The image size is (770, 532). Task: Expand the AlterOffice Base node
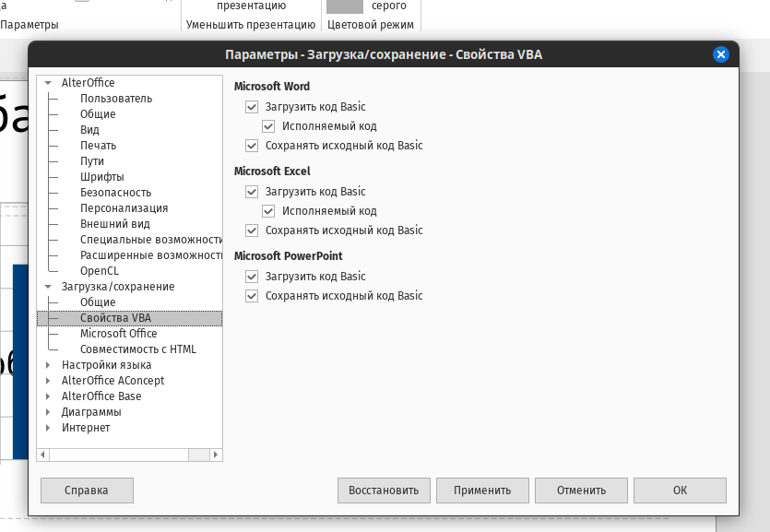tap(48, 396)
